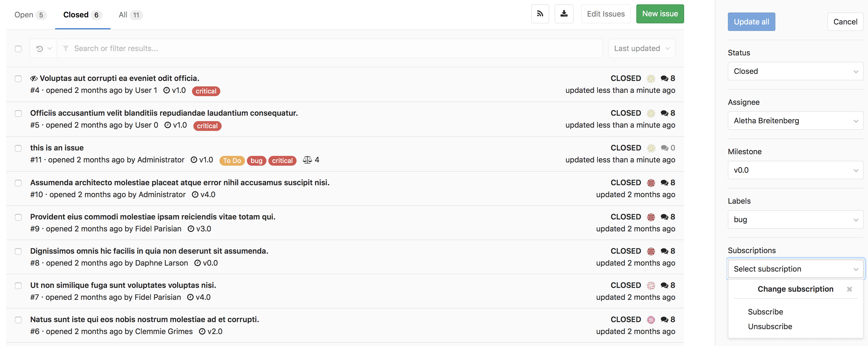Open the Milestone v0.0 dropdown
This screenshot has width=868, height=346.
(x=795, y=170)
